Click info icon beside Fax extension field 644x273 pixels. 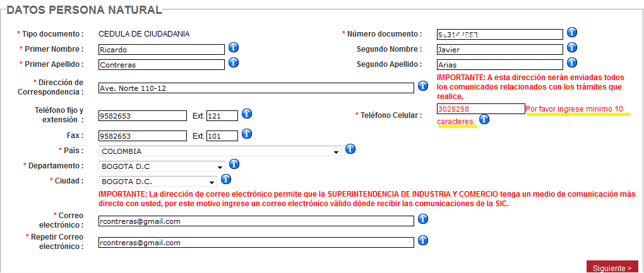(x=247, y=134)
